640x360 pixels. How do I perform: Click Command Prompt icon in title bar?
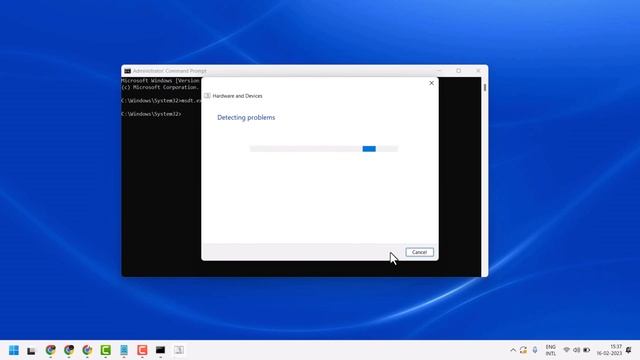coord(127,71)
